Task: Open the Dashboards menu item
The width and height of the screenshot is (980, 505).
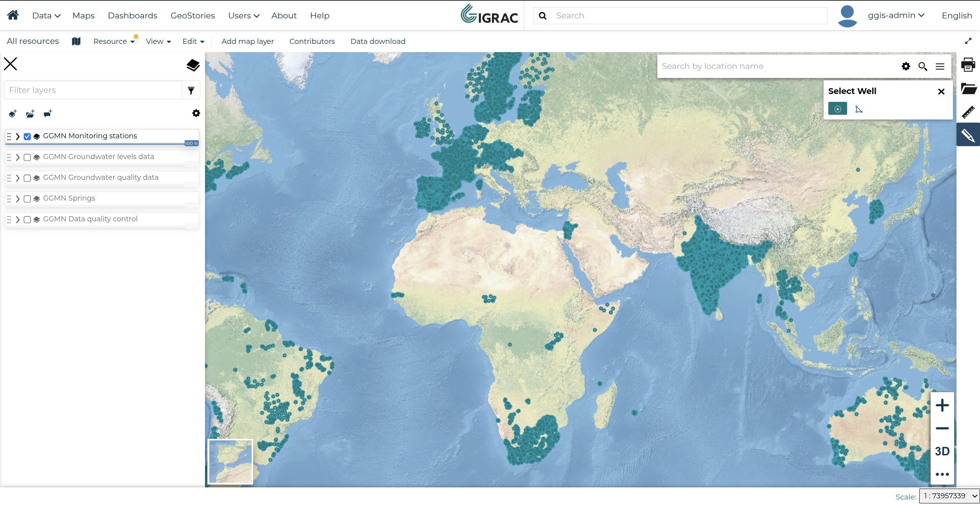Action: (x=132, y=15)
